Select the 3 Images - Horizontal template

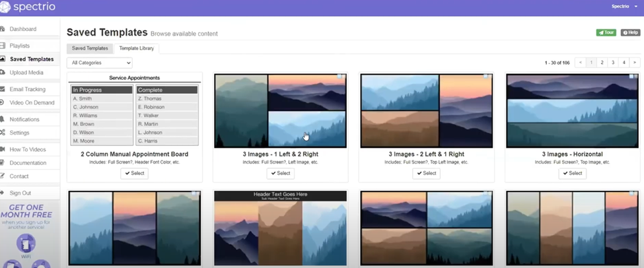[572, 173]
